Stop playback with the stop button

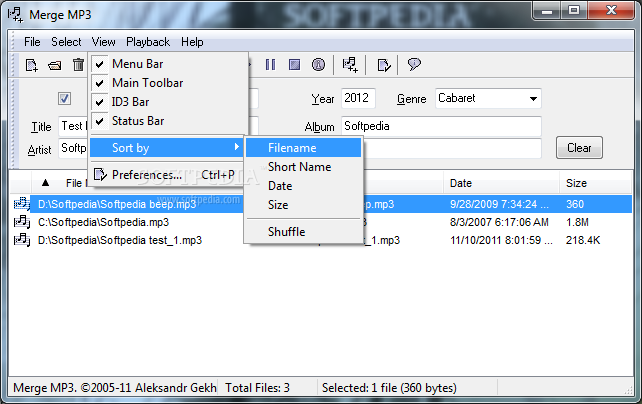click(x=294, y=65)
